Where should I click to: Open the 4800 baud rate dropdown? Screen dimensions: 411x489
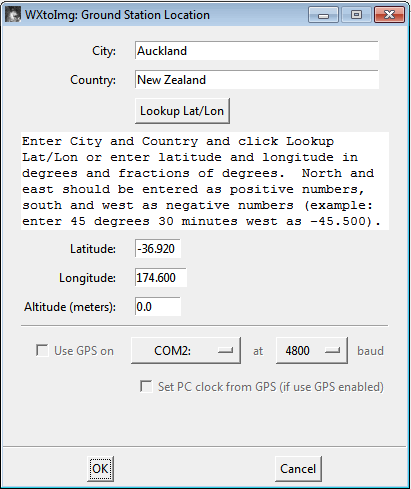tap(312, 350)
